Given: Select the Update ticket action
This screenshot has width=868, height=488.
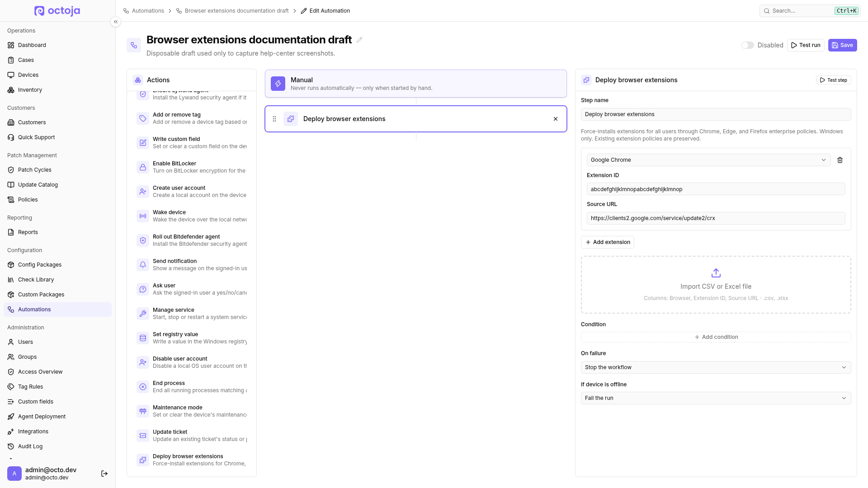Looking at the screenshot, I should (192, 436).
